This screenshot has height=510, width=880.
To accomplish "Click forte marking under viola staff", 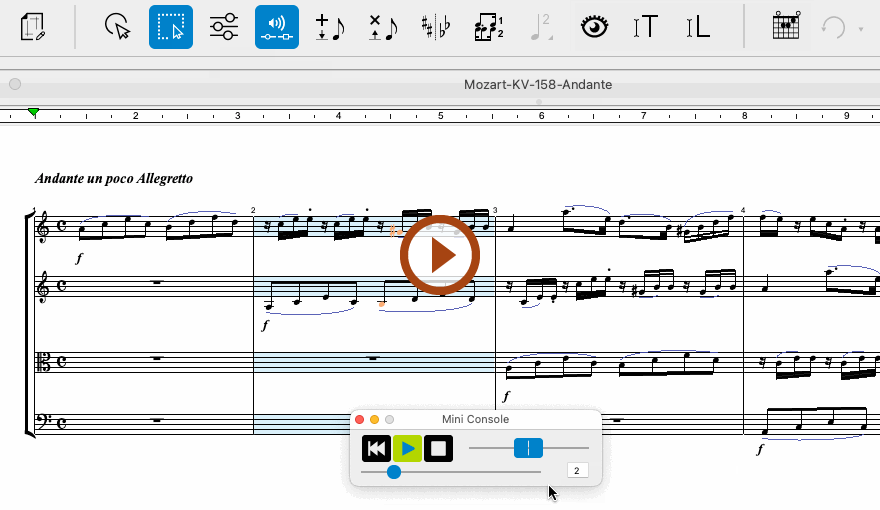I will click(507, 396).
